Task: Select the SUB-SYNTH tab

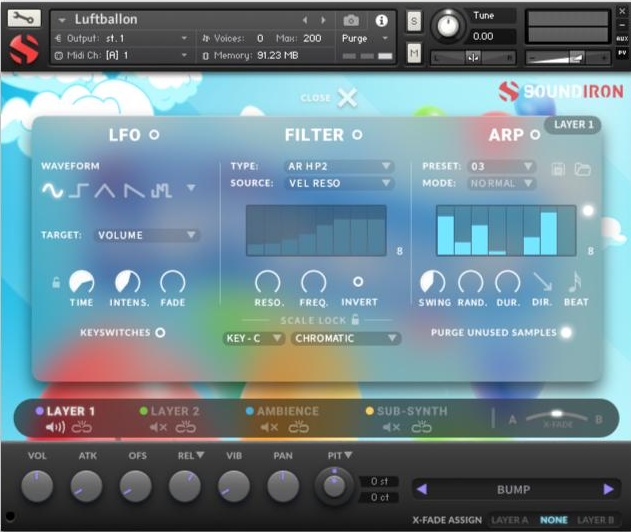Action: pos(412,411)
